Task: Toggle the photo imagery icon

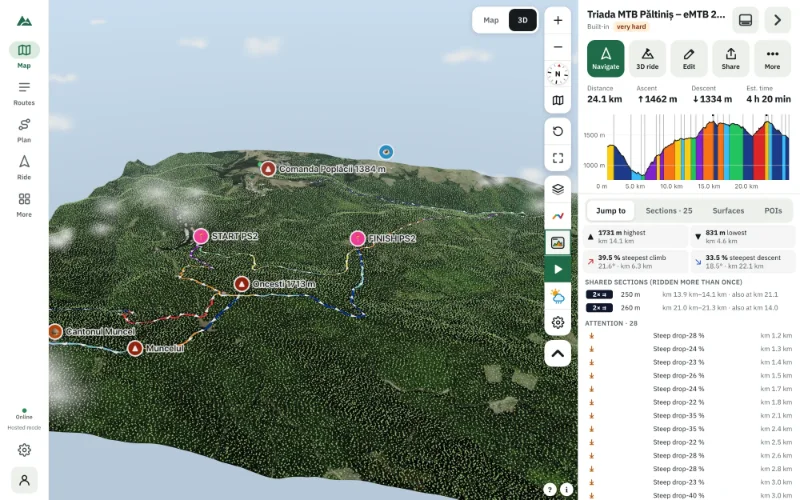Action: [x=558, y=243]
